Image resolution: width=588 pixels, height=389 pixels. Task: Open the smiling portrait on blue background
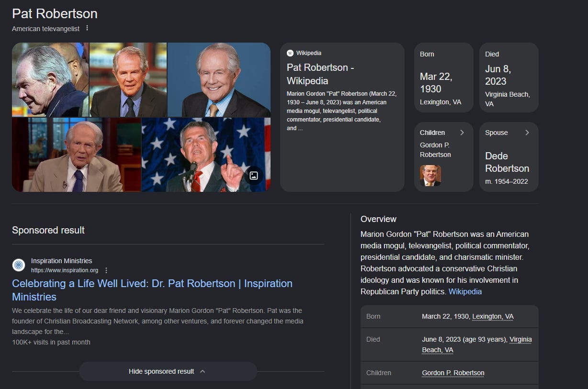click(219, 79)
